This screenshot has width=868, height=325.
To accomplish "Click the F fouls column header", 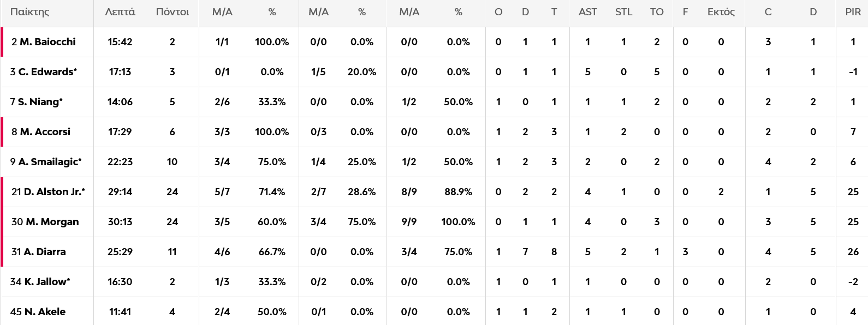I will tap(685, 12).
